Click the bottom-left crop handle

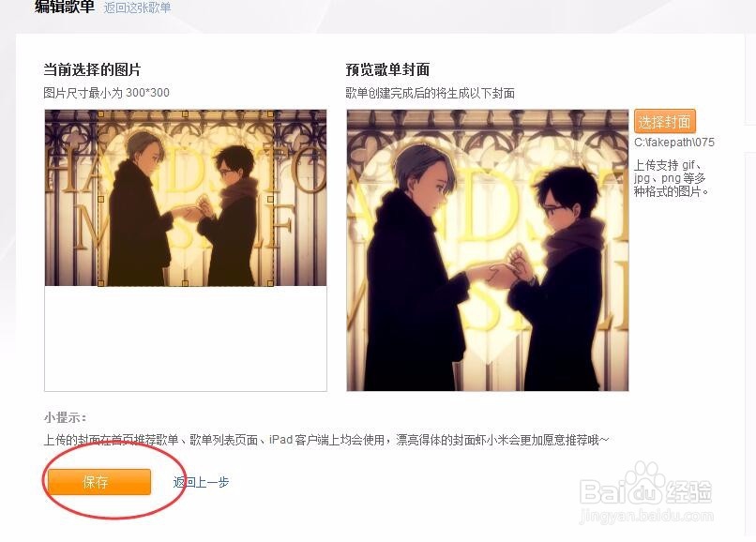[x=101, y=283]
